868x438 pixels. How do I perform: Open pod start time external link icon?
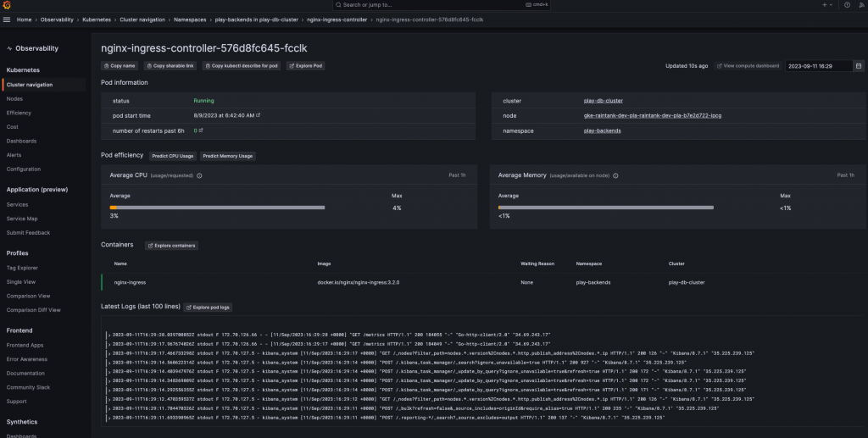click(x=258, y=115)
